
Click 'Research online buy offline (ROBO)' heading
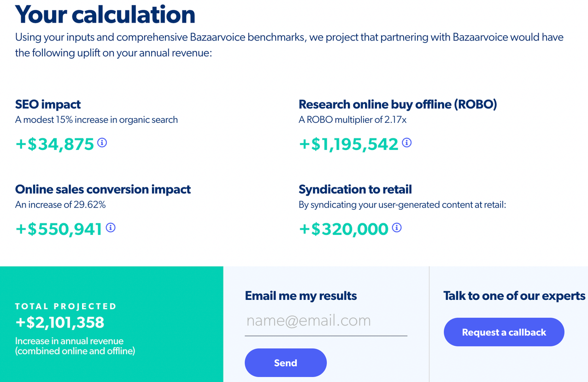(398, 104)
